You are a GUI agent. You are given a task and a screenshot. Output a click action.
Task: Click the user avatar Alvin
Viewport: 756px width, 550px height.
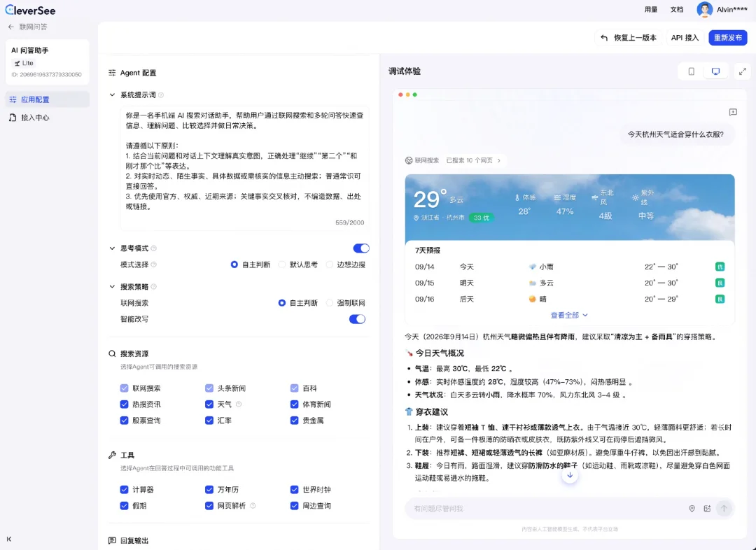[x=704, y=10]
